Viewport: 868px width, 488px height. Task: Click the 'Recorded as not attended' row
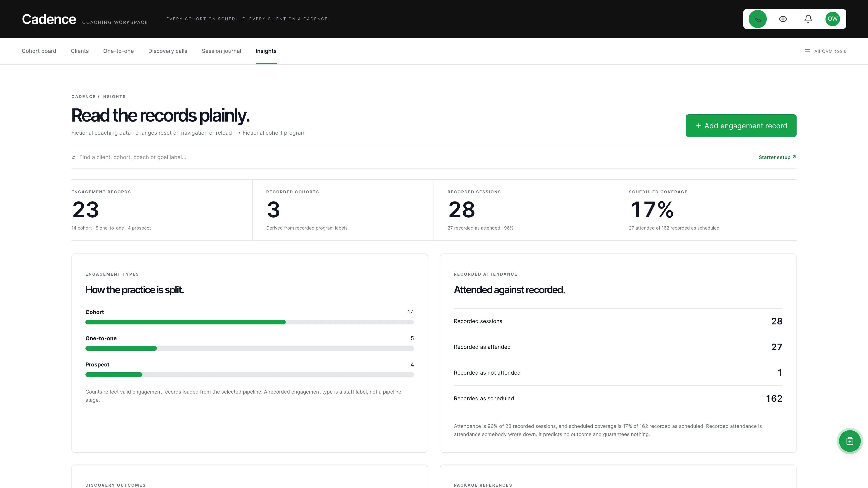pos(618,373)
